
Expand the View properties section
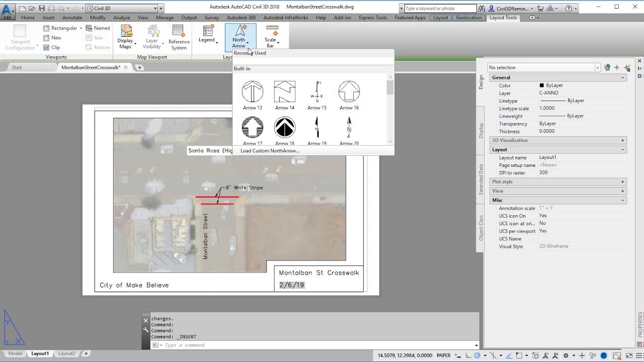coord(622,191)
